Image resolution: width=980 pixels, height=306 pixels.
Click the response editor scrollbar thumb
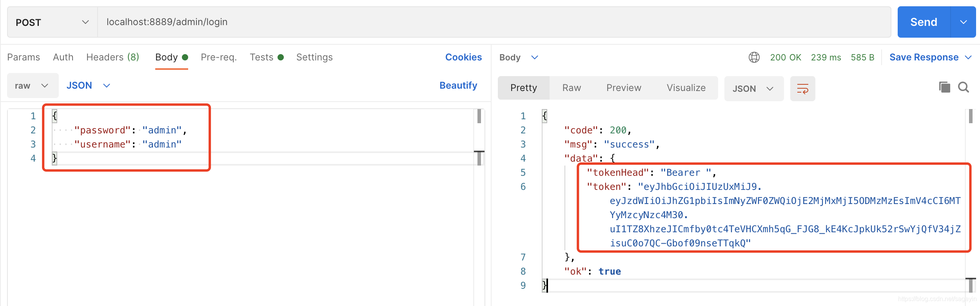coord(971,117)
